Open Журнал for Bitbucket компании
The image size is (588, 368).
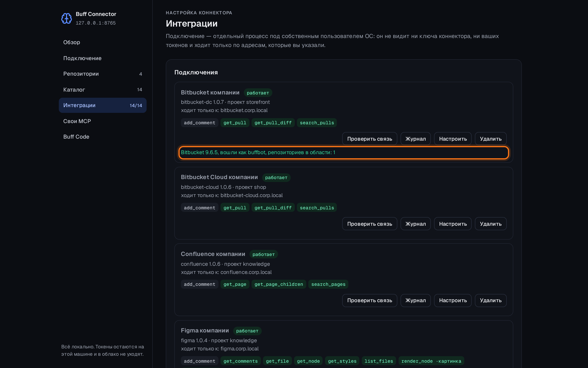(415, 139)
